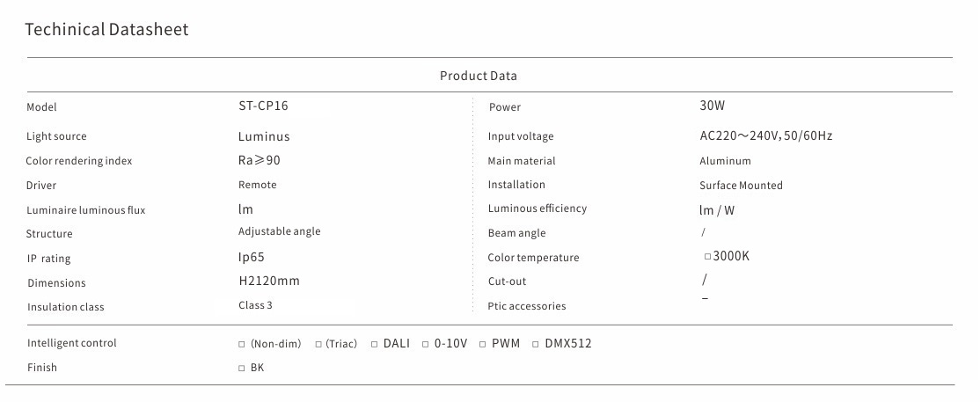
Task: Click the 30W power value
Action: pos(712,106)
